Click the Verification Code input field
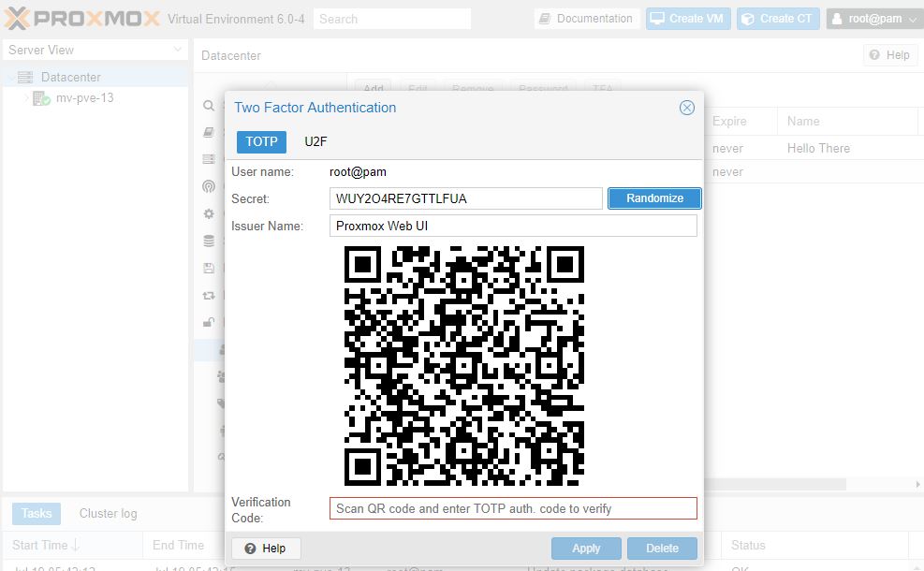This screenshot has width=924, height=571. pos(513,508)
